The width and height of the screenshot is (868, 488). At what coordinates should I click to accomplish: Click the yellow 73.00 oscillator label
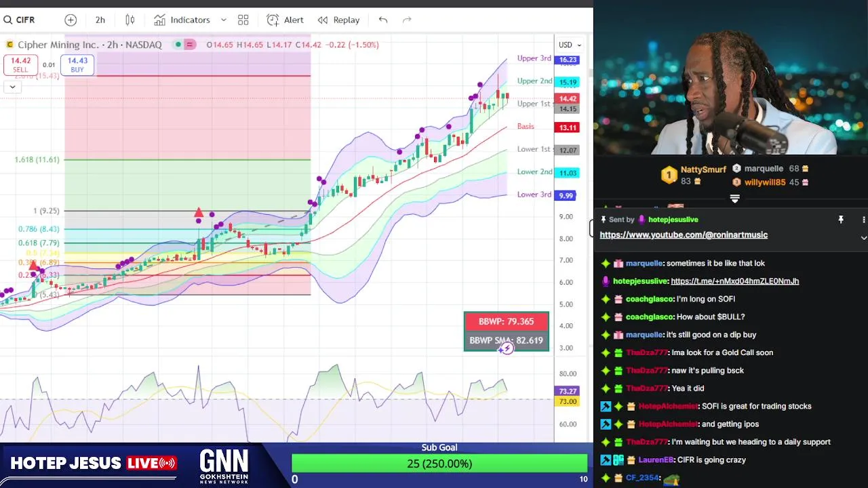click(x=566, y=401)
